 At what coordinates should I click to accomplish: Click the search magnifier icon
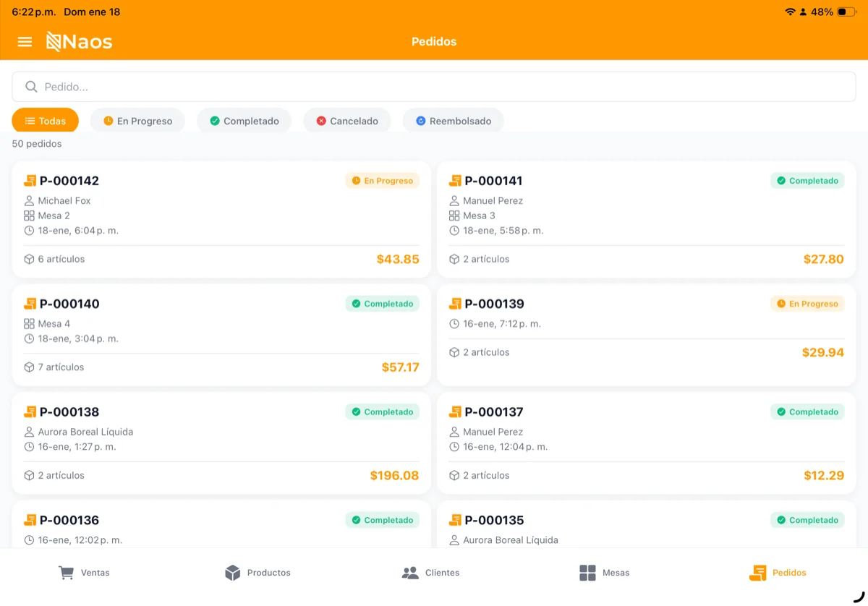click(x=31, y=87)
